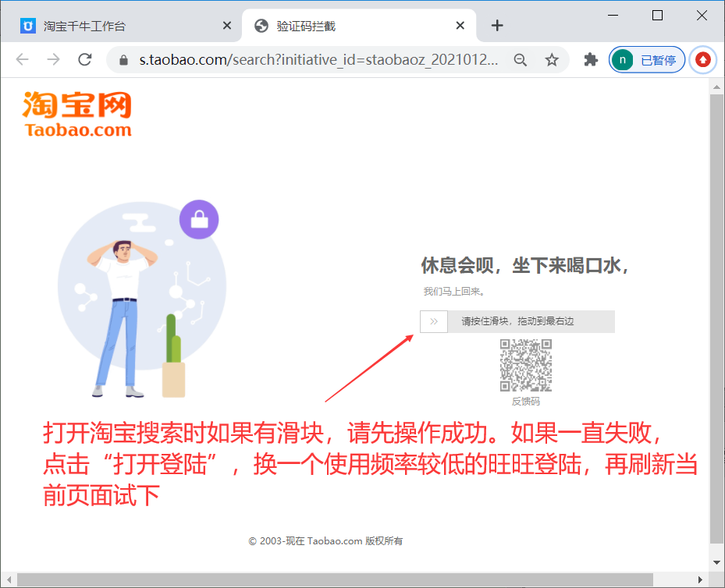Open a new browser tab
This screenshot has height=588, width=725.
click(497, 26)
